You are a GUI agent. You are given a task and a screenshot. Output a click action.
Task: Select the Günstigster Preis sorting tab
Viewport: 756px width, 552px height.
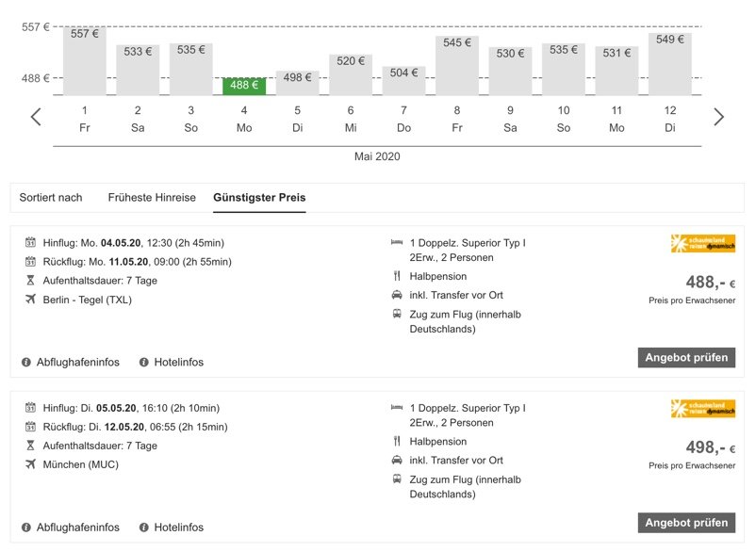point(259,198)
